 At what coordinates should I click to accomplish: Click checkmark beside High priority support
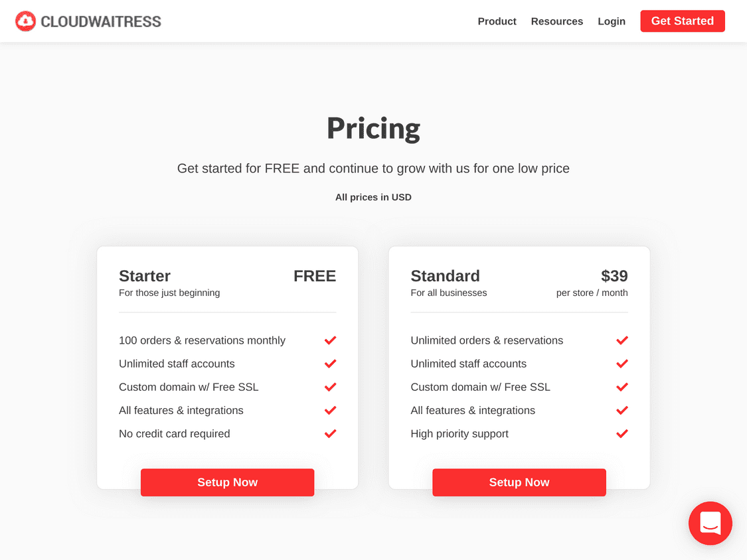622,434
